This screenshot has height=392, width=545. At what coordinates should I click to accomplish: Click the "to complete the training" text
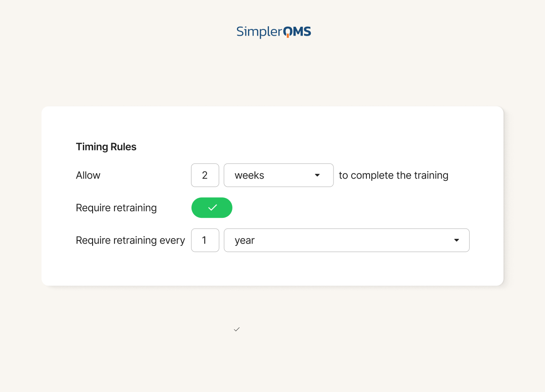coord(394,175)
